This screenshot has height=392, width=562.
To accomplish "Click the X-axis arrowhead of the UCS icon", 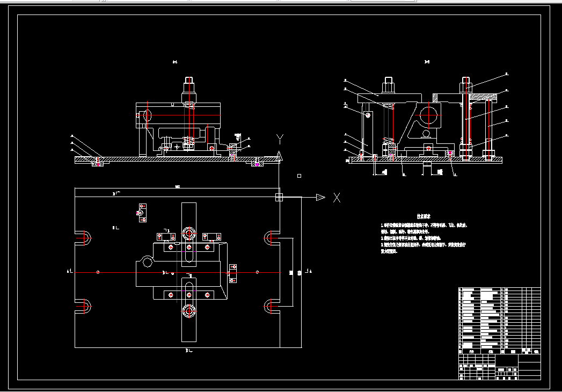I will pos(320,197).
